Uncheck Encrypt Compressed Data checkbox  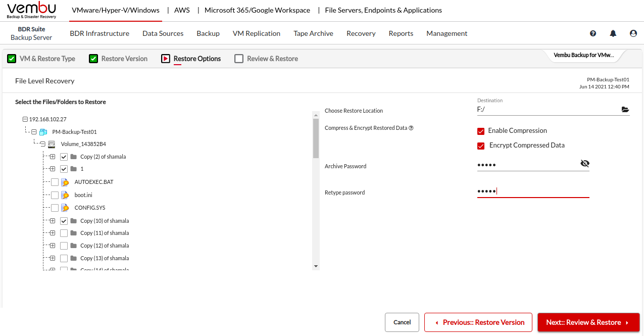coord(481,146)
